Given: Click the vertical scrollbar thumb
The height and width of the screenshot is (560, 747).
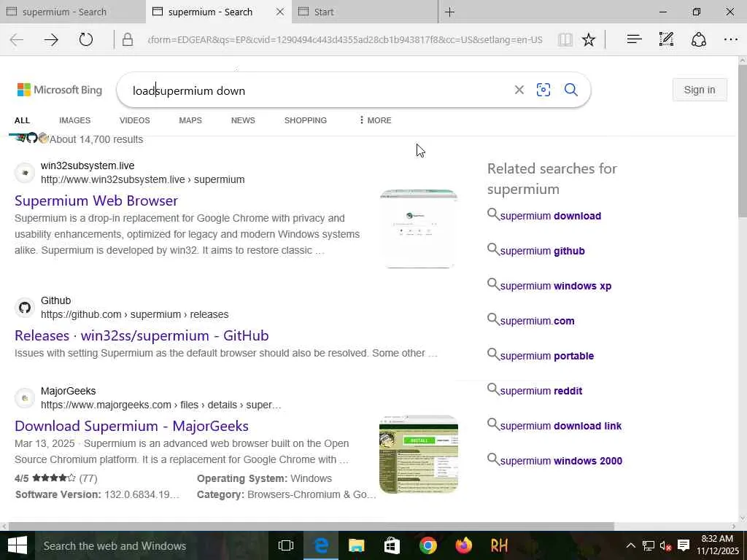Looking at the screenshot, I should coord(742,141).
